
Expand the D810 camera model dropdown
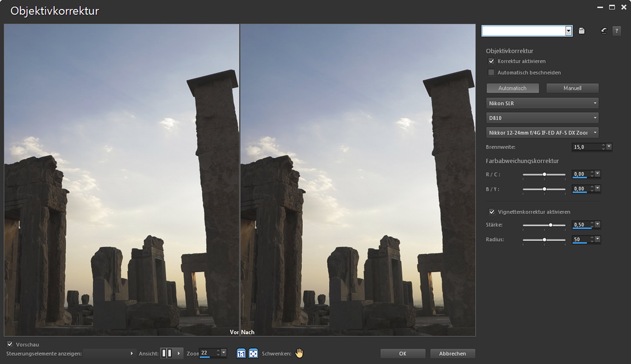[542, 118]
